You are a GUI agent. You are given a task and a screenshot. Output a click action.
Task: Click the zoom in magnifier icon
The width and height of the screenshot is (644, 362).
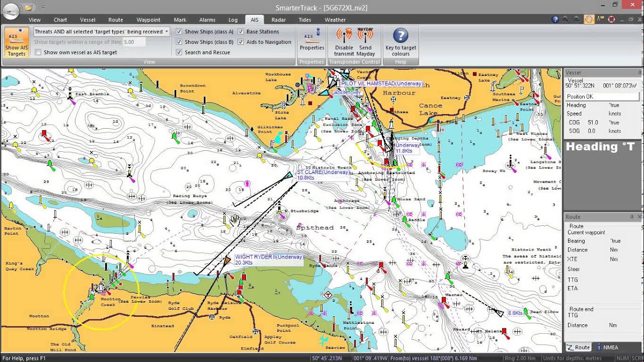pyautogui.click(x=567, y=20)
